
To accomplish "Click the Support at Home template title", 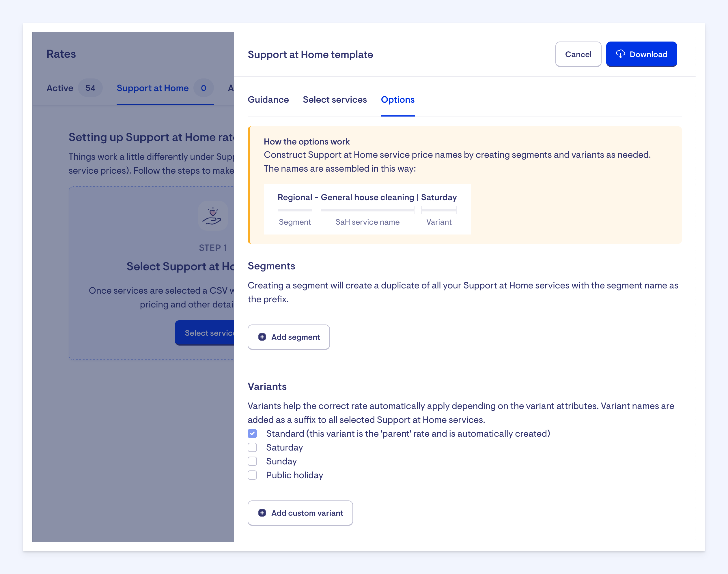I will pyautogui.click(x=310, y=55).
